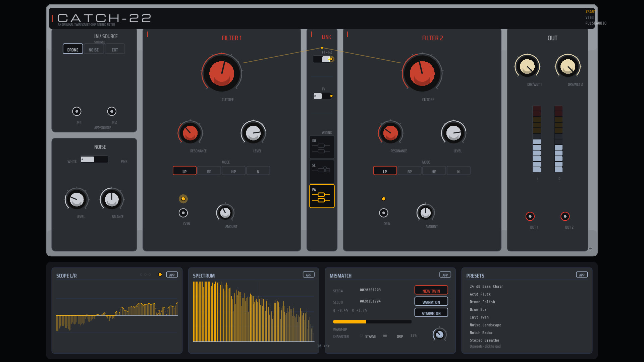This screenshot has width=644, height=362.
Task: Select the PA parallel wiring icon
Action: coord(322,196)
